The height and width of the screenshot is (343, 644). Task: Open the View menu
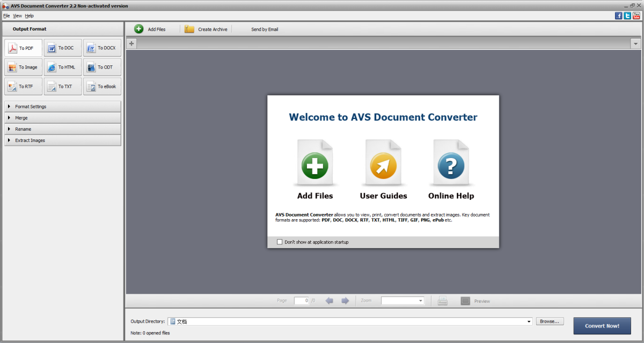click(18, 16)
